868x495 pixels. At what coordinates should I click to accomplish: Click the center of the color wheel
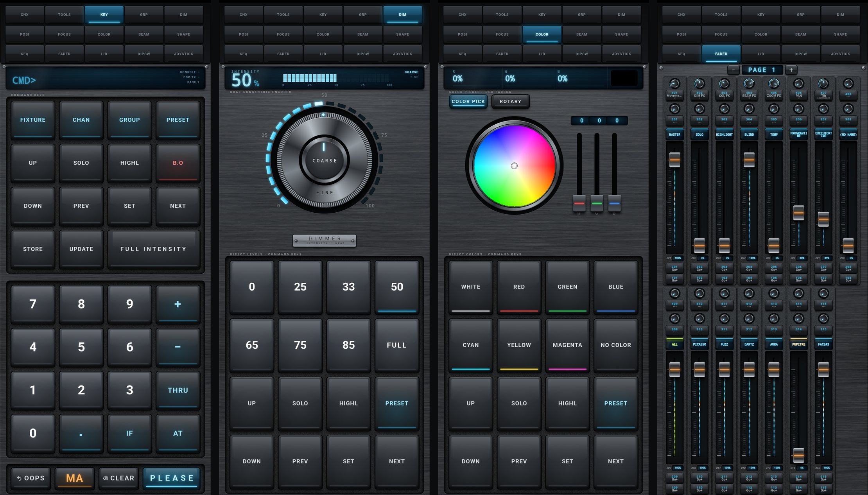tap(514, 166)
